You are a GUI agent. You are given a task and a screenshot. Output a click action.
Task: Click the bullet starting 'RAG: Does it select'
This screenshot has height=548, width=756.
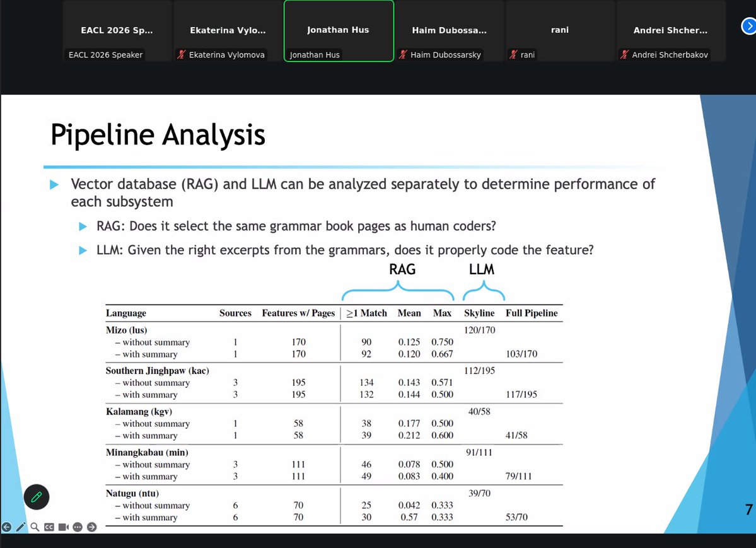coord(296,226)
